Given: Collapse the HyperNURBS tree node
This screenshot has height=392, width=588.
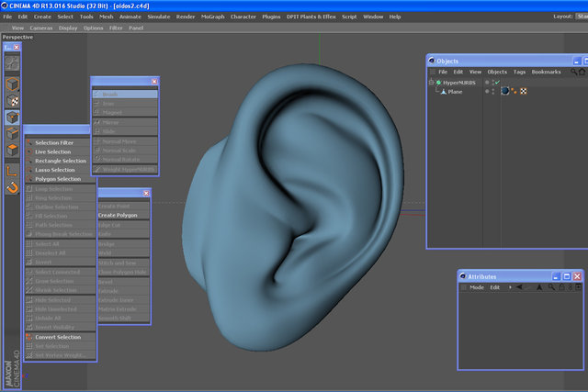Looking at the screenshot, I should tap(431, 83).
